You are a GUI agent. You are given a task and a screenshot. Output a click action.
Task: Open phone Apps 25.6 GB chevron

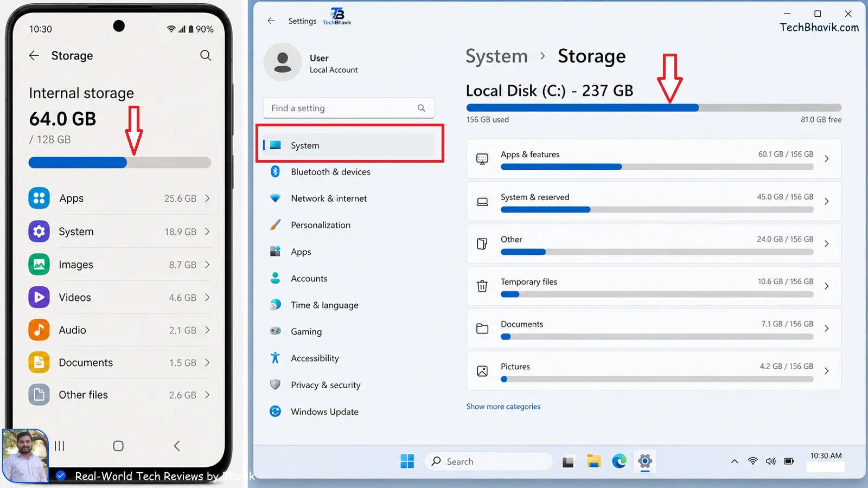coord(207,198)
